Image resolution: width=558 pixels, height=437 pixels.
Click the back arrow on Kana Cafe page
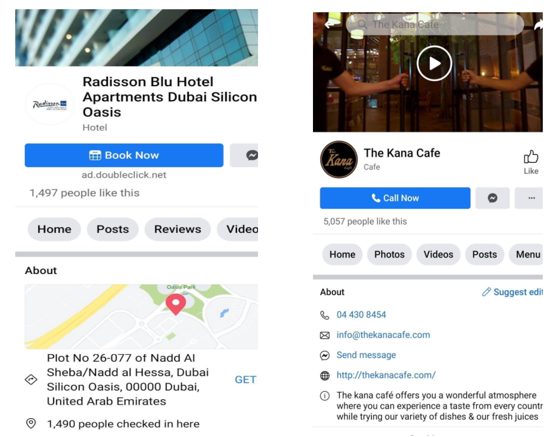pyautogui.click(x=330, y=24)
